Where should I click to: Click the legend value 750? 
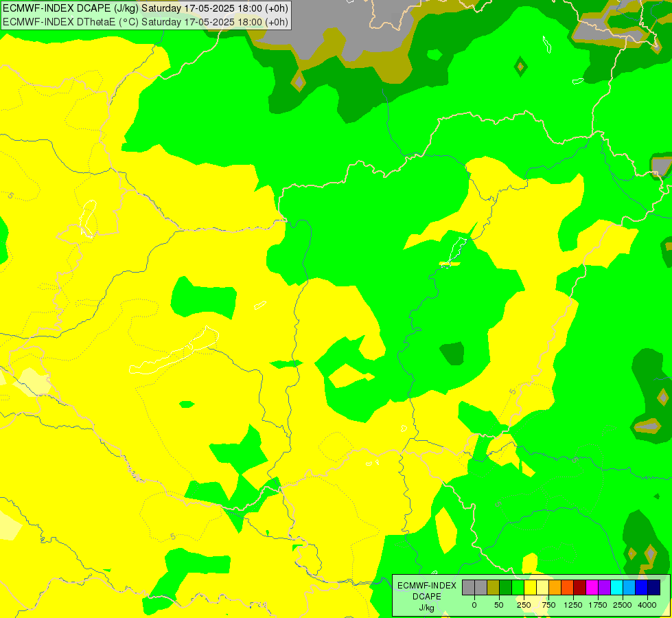548,605
